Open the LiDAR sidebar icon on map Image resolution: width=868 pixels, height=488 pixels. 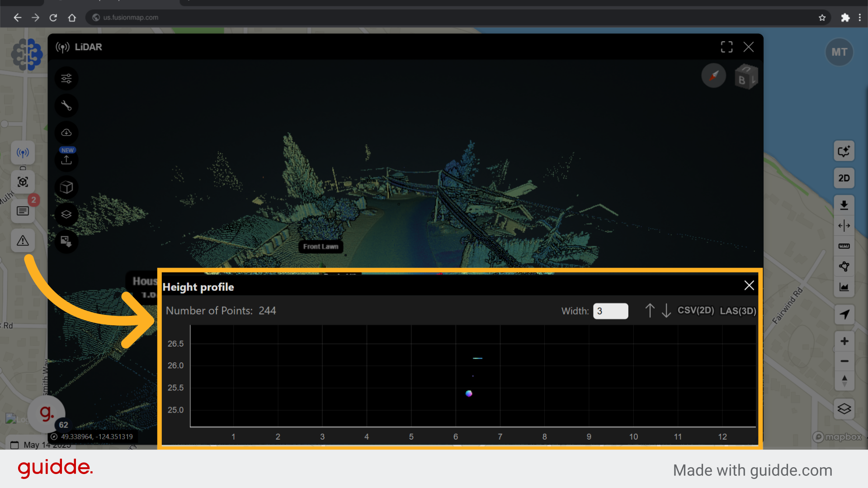coord(23,153)
